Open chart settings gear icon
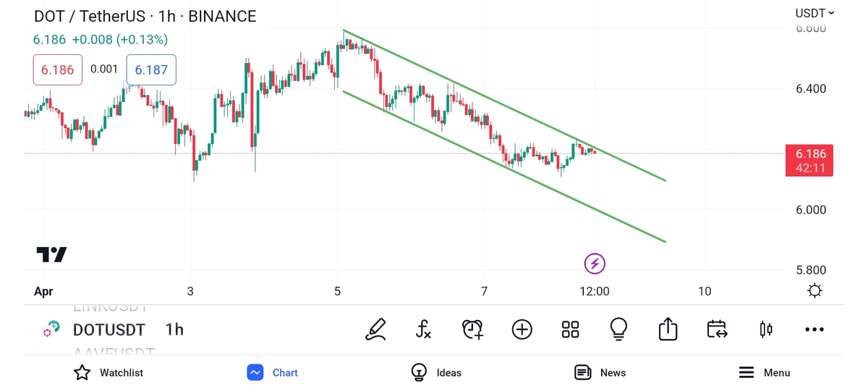This screenshot has width=868, height=391. pyautogui.click(x=814, y=291)
